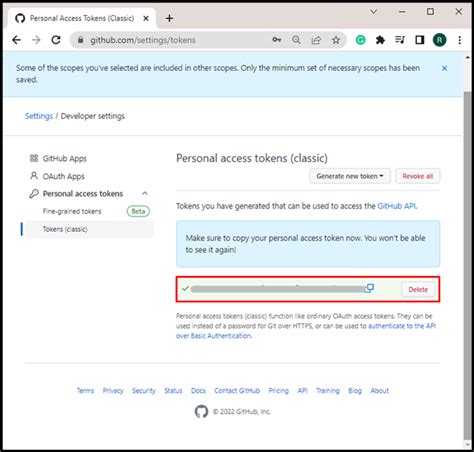This screenshot has height=452, width=474.
Task: Click the zoom magnifier icon in address bar
Action: 296,40
